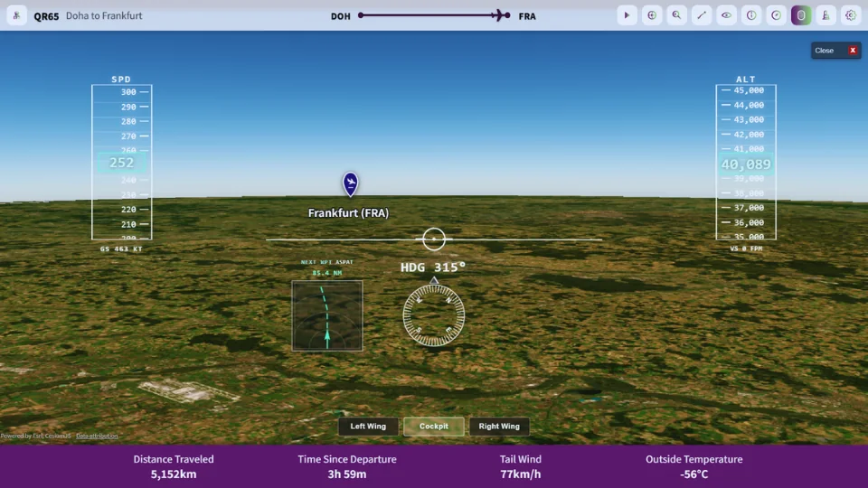Open the settings gear icon
868x488 pixels.
[851, 15]
